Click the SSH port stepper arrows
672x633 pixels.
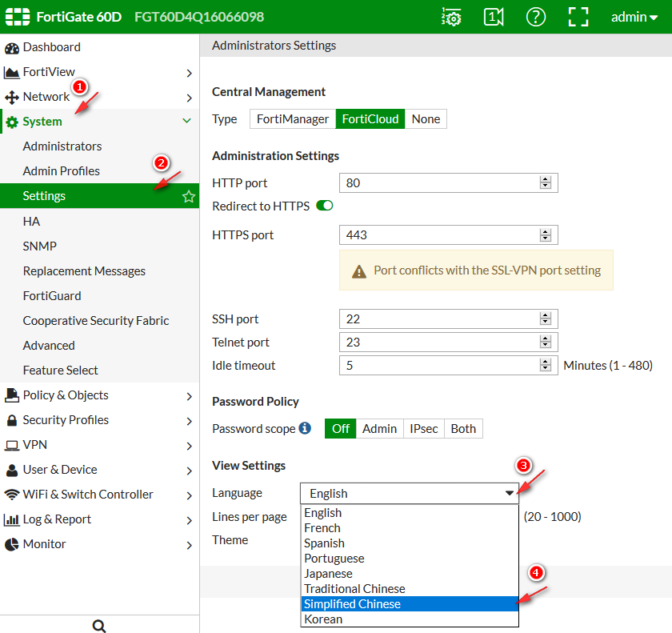(x=545, y=319)
